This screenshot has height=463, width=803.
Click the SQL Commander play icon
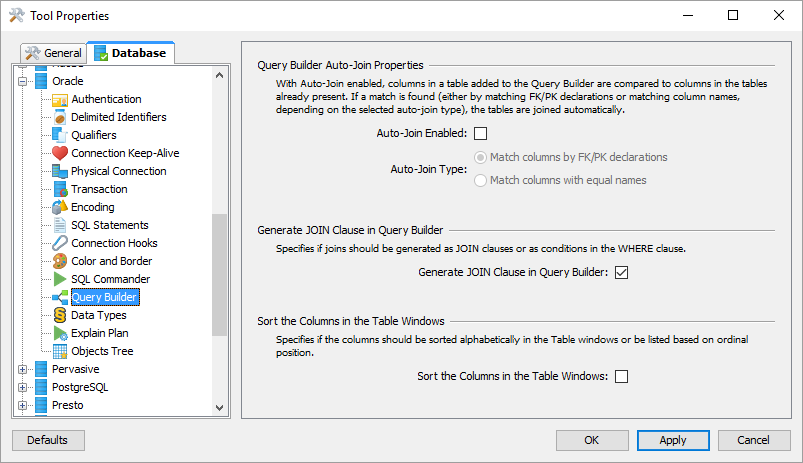(x=59, y=279)
